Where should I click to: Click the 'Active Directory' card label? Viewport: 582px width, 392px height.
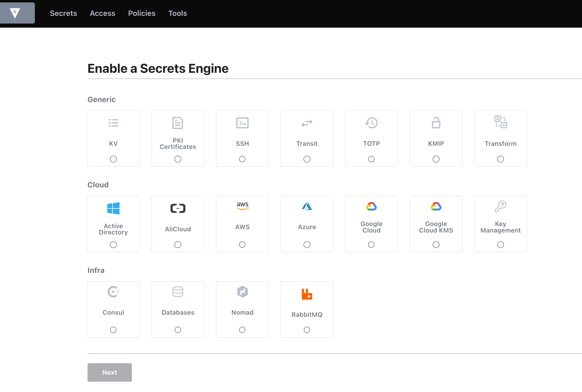tap(113, 229)
